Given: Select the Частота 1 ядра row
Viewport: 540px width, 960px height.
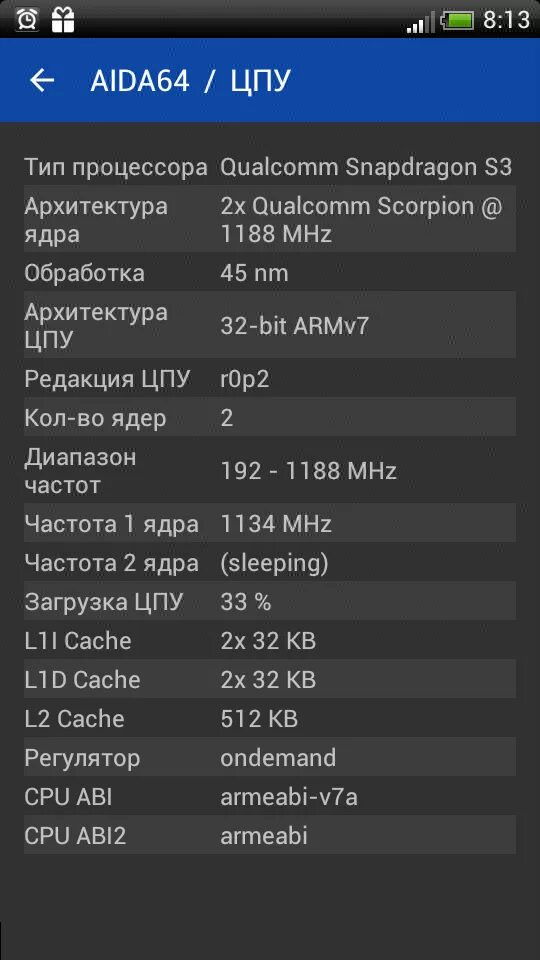Looking at the screenshot, I should click(269, 523).
